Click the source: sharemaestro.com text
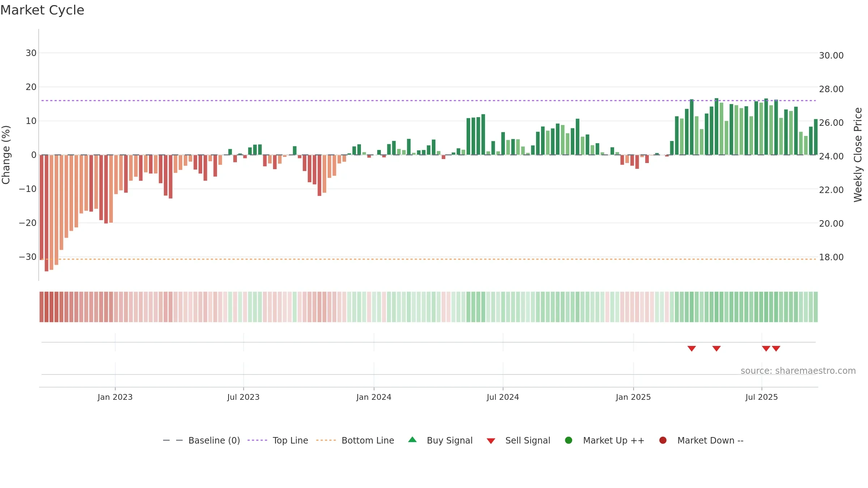868x488 pixels. (x=798, y=371)
